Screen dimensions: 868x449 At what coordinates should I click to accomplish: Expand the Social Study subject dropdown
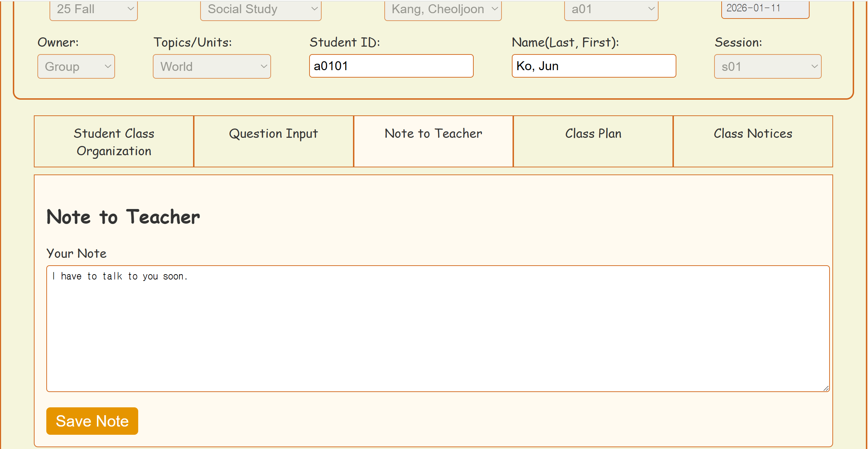point(261,10)
